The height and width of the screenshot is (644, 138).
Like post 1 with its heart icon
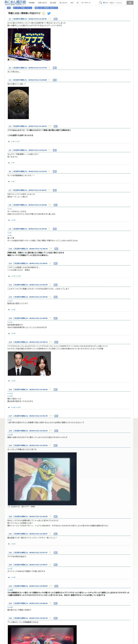[49, 19]
